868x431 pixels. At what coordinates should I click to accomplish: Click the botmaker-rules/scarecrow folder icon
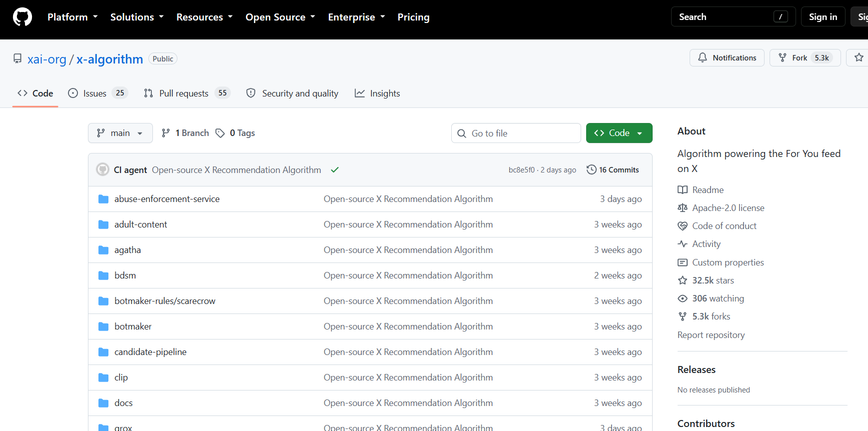tap(103, 301)
